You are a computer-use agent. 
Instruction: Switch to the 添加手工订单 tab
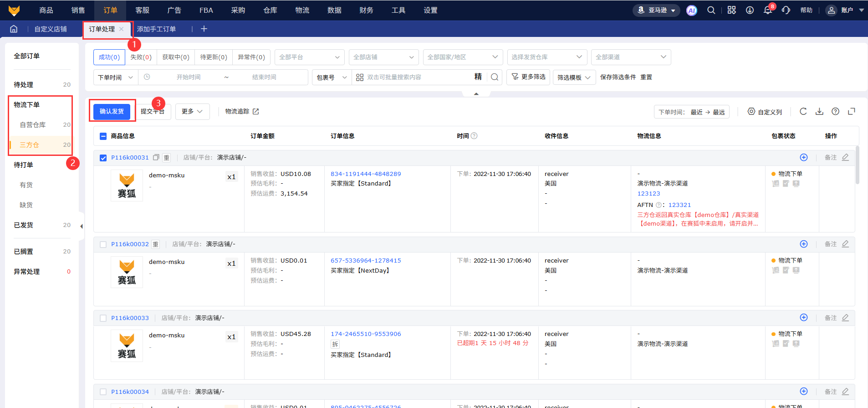(156, 29)
